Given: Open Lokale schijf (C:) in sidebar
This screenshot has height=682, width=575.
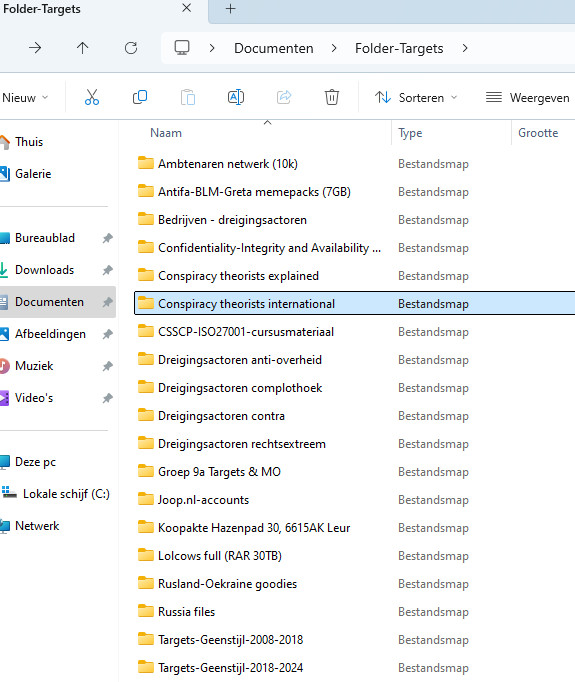Looking at the screenshot, I should coord(66,494).
